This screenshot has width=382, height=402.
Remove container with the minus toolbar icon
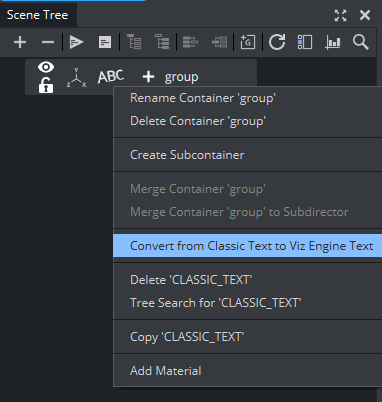(x=48, y=42)
